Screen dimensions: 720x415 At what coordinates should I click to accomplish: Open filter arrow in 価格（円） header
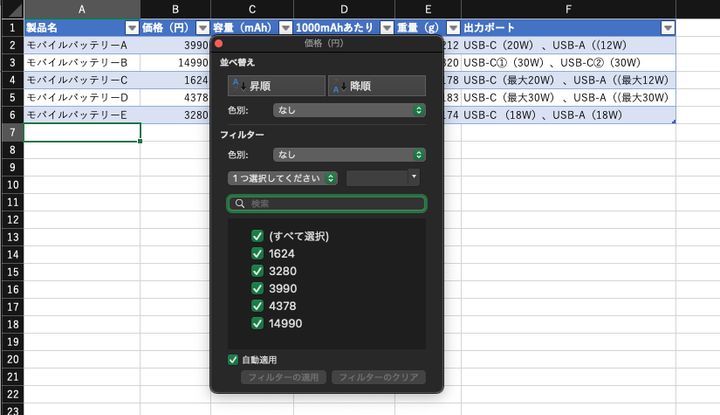click(203, 28)
